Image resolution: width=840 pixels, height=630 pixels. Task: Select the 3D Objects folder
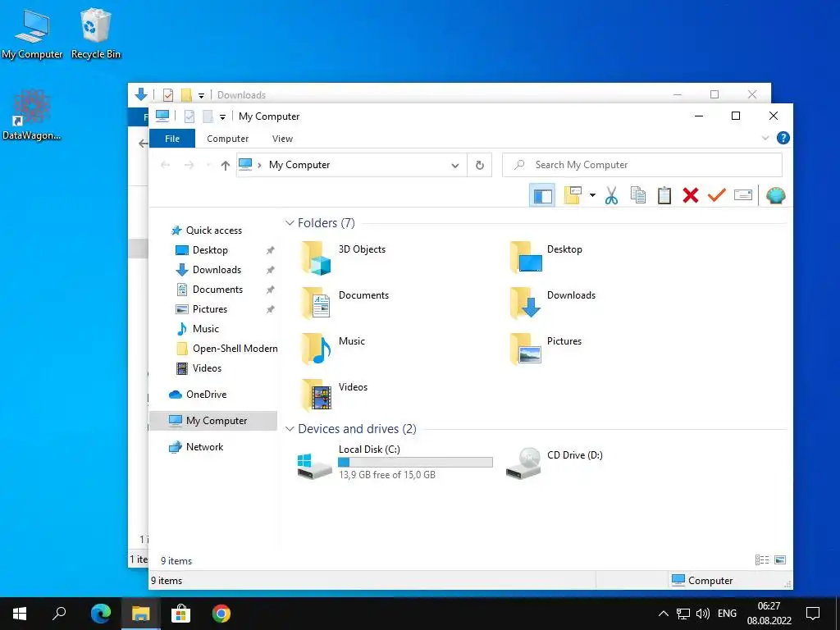coord(343,257)
